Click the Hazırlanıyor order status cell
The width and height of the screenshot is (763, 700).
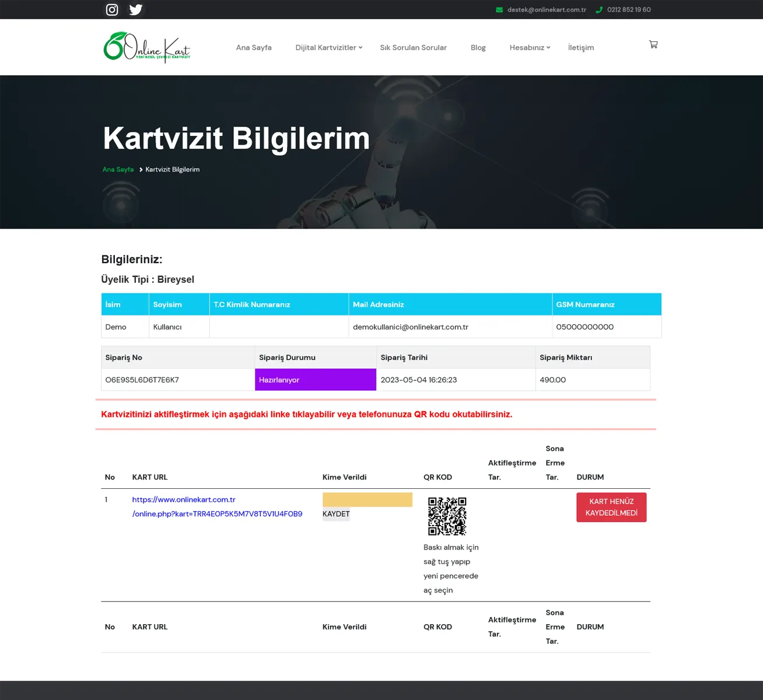pos(316,380)
